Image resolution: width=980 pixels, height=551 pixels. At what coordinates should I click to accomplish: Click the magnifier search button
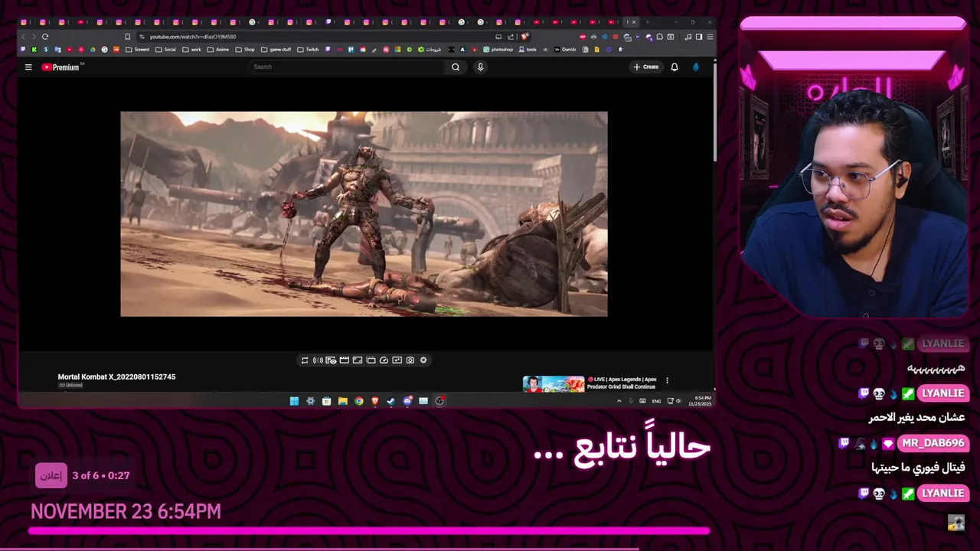click(x=456, y=67)
